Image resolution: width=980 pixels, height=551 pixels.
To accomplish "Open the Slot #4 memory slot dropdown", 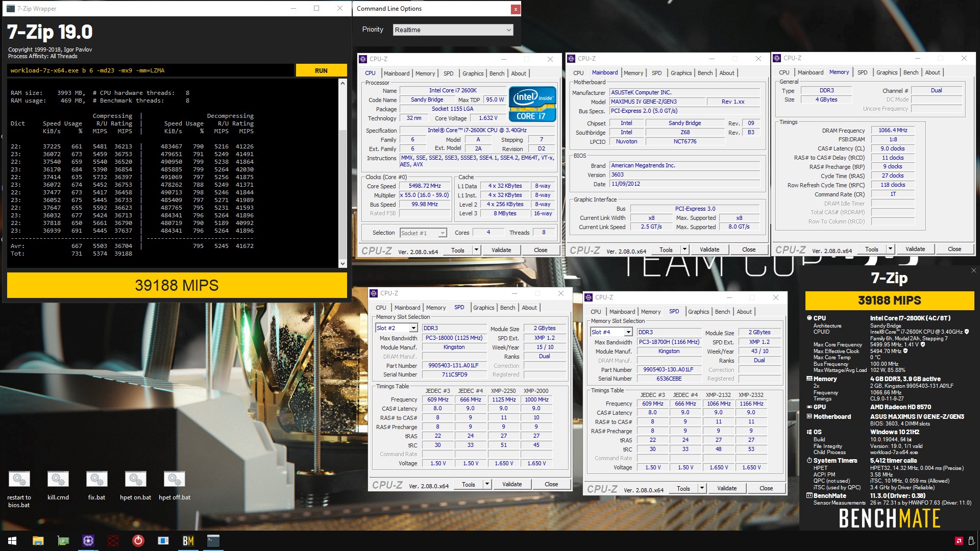I will point(611,332).
